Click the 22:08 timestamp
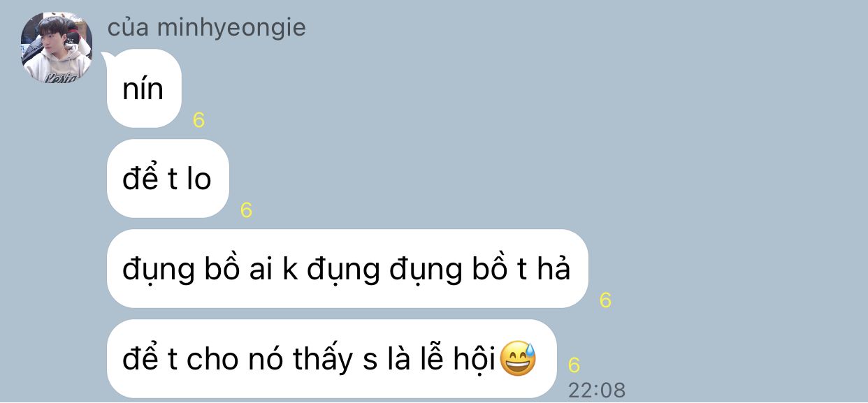The image size is (868, 403). tap(596, 390)
